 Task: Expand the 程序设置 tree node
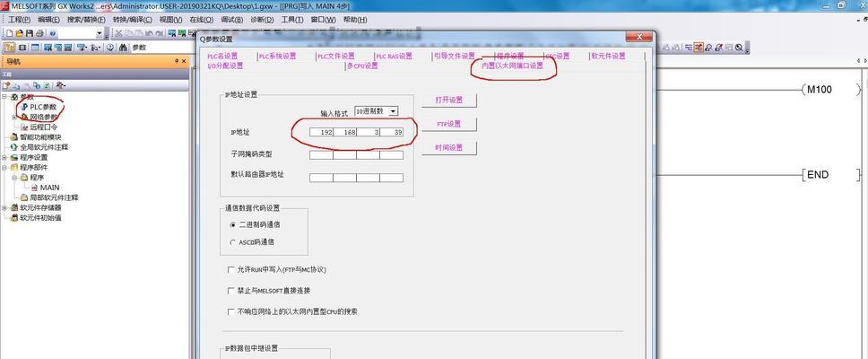pos(5,157)
